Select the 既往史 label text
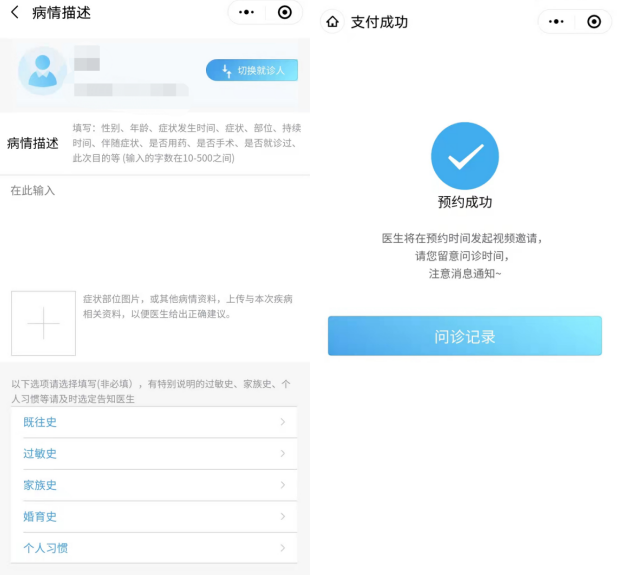 point(40,422)
